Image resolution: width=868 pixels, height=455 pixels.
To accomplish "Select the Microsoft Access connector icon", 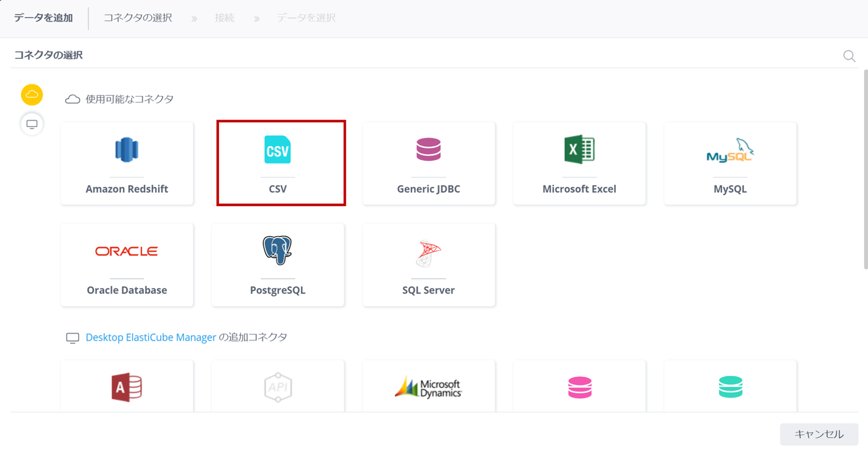I will tap(127, 387).
